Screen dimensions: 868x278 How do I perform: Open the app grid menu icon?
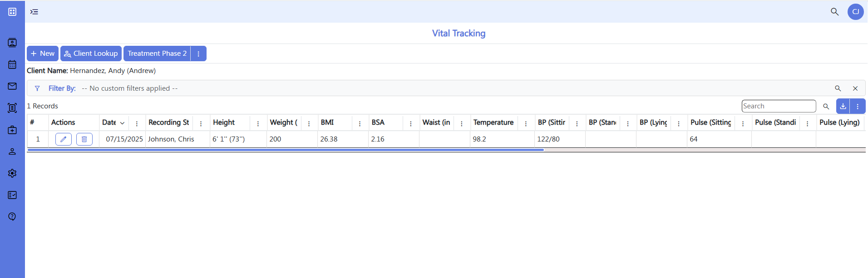coord(12,12)
